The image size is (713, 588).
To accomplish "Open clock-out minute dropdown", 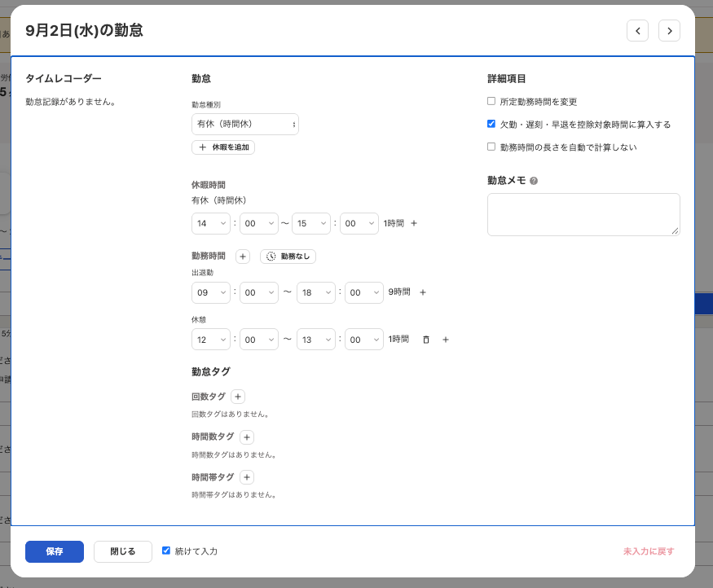I will pyautogui.click(x=364, y=292).
